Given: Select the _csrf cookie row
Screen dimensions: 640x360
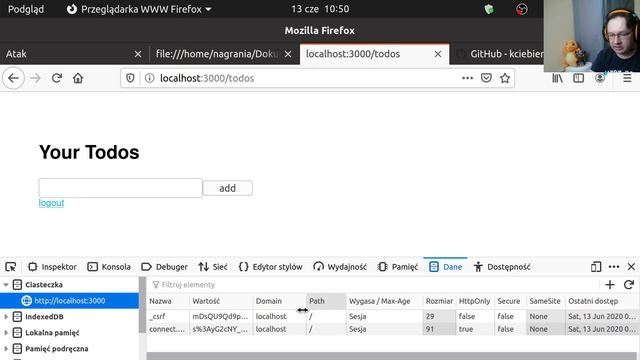Looking at the screenshot, I should [392, 316].
